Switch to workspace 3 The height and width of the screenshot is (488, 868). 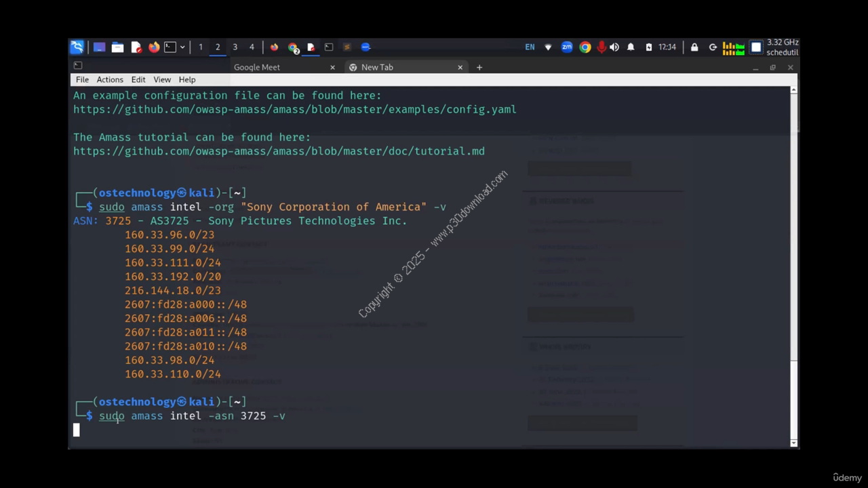[x=235, y=47]
